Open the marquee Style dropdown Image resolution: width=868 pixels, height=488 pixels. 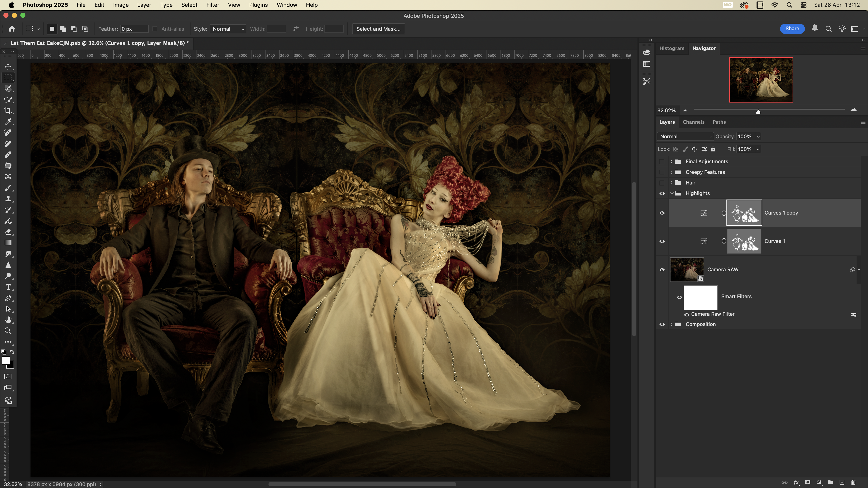tap(228, 29)
